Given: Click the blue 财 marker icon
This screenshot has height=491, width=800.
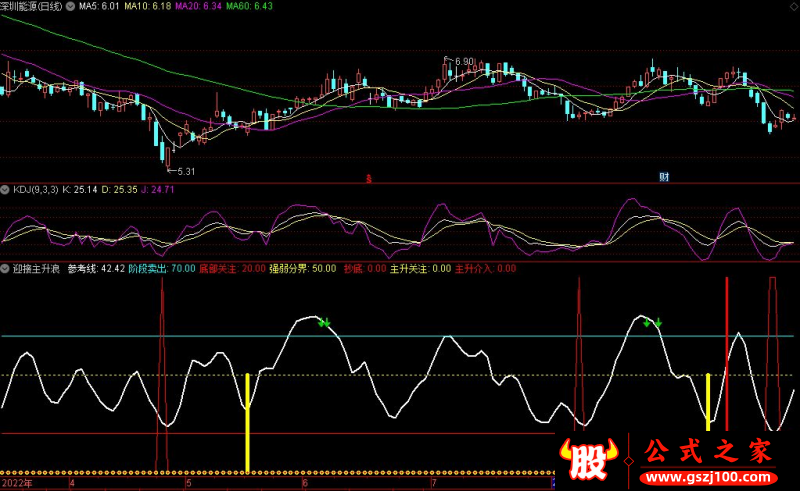Looking at the screenshot, I should tap(663, 177).
